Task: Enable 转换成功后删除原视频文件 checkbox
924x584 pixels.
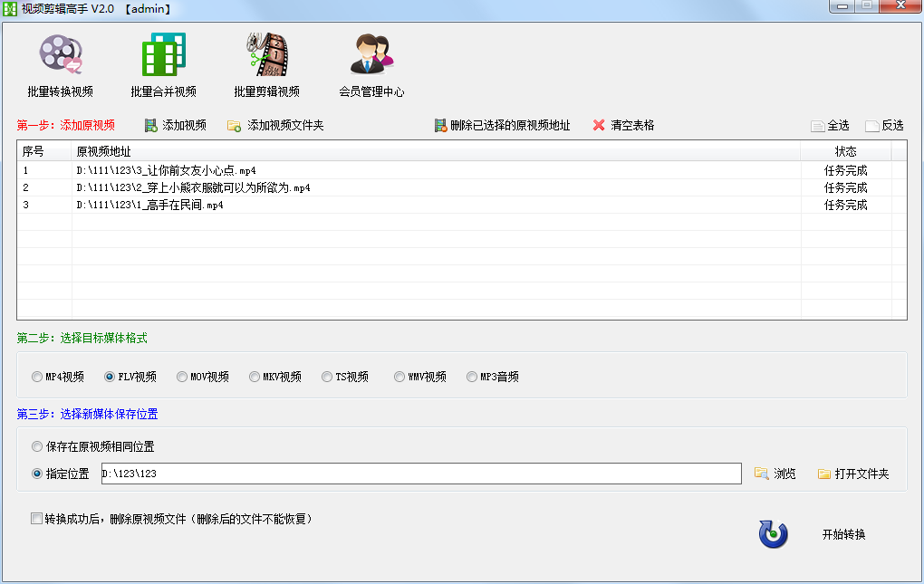Action: [37, 518]
